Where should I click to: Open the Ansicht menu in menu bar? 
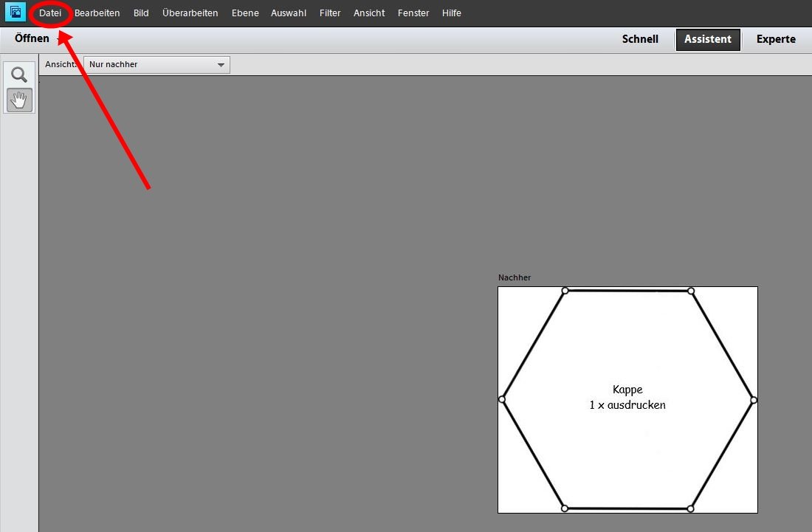(x=369, y=13)
